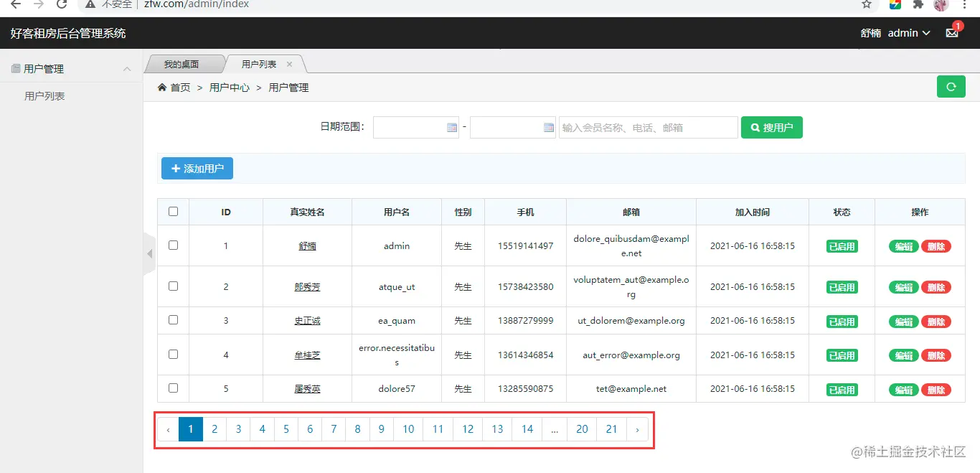Screen dimensions: 980x473
Task: Bookmark the page with star icon
Action: (867, 4)
